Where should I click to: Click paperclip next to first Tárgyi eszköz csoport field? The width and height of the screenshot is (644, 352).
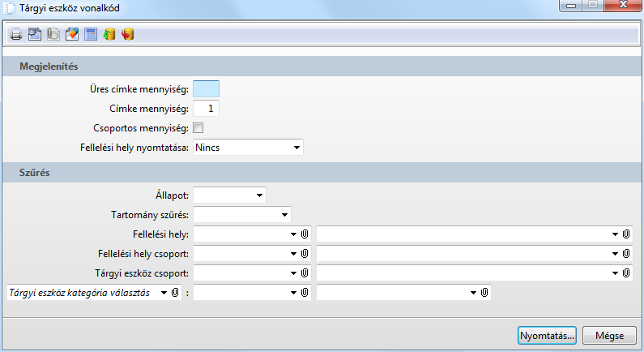305,273
